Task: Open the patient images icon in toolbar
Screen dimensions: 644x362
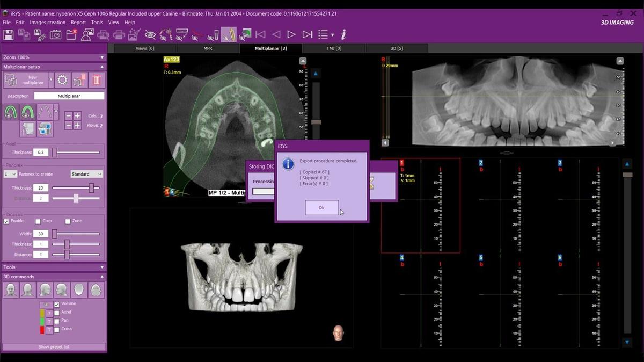Action: coord(86,34)
